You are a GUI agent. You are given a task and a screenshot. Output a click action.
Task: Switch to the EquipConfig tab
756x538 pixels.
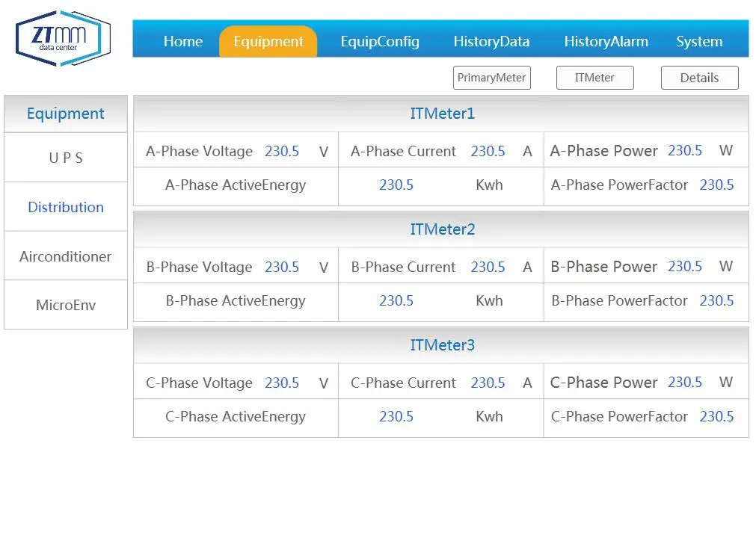(380, 42)
